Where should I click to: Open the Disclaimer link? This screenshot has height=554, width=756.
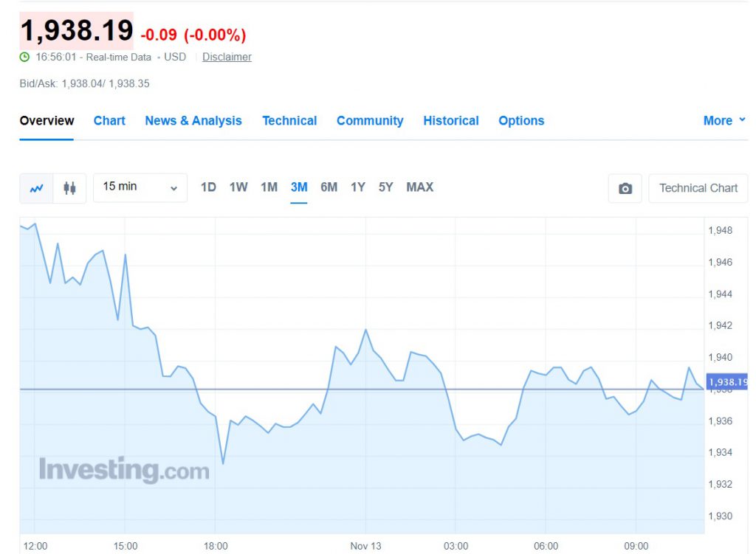(227, 57)
